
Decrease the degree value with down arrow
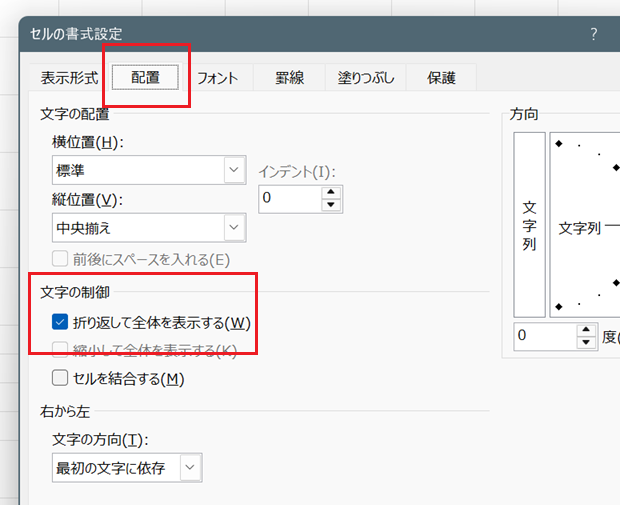pyautogui.click(x=587, y=343)
